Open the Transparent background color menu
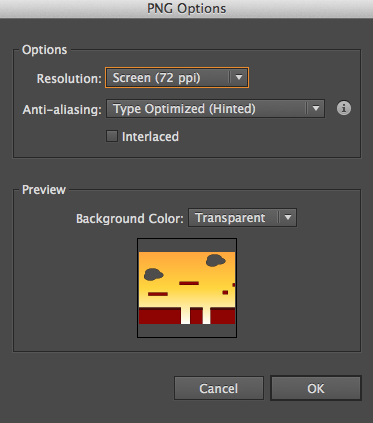This screenshot has width=373, height=423. point(242,218)
